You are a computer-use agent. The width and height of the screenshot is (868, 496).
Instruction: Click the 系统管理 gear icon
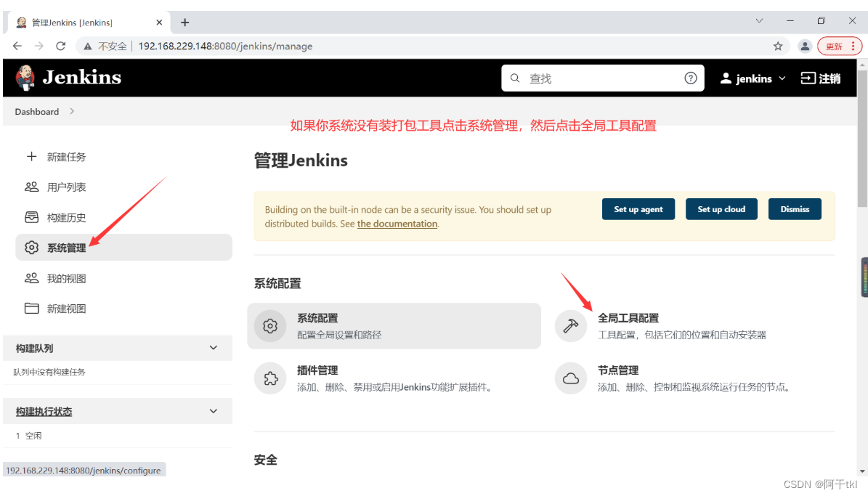[x=31, y=248]
